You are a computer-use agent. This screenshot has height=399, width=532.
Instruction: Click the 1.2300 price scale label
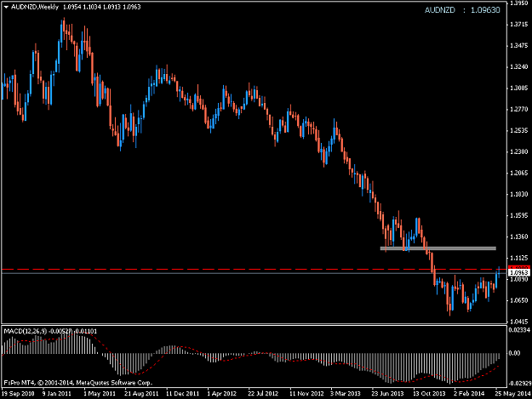[x=519, y=151]
